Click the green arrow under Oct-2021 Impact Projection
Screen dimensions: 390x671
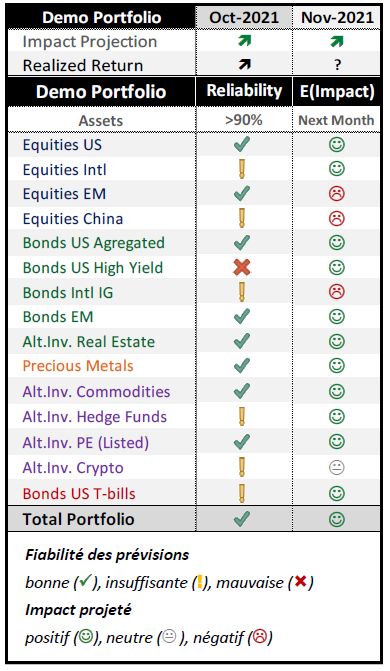click(x=244, y=41)
